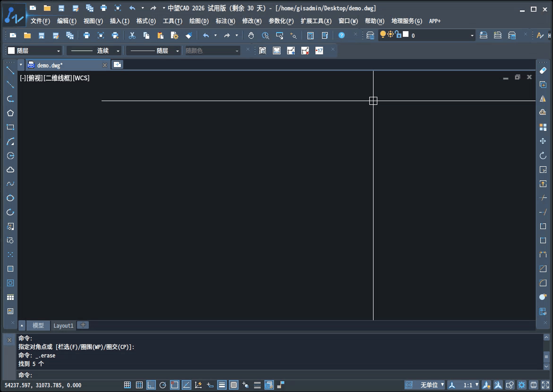Select the Spline curve tool
Viewport: 553px width, 392px height.
click(x=10, y=184)
